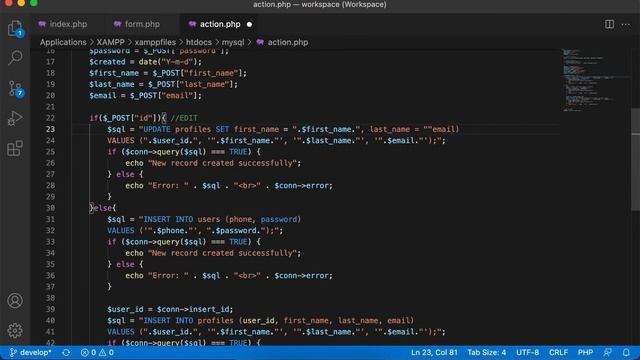This screenshot has height=360, width=640.
Task: Click $first_name variable on line 18
Action: coord(114,73)
